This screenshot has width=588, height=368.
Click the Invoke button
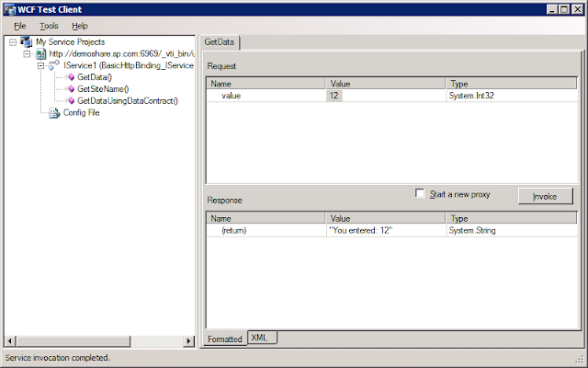[545, 196]
